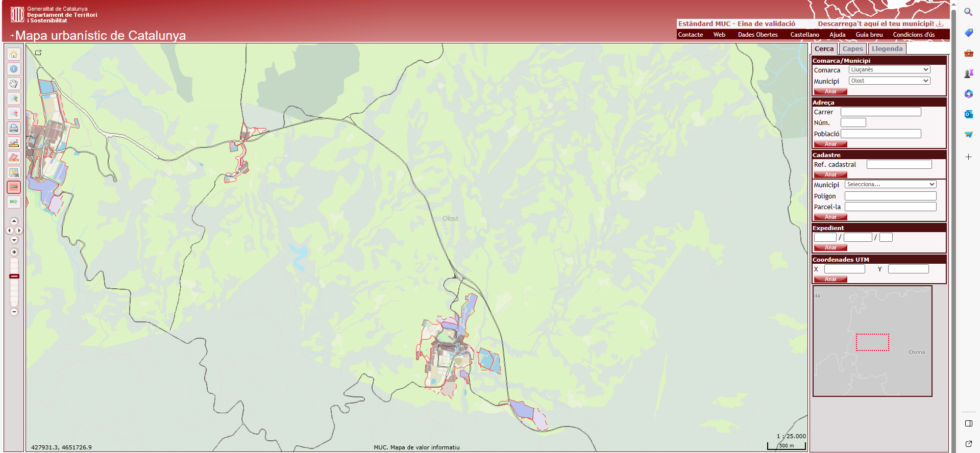Open the Municipi dropdown showing Olost
Screen dimensions: 980x453
(889, 81)
